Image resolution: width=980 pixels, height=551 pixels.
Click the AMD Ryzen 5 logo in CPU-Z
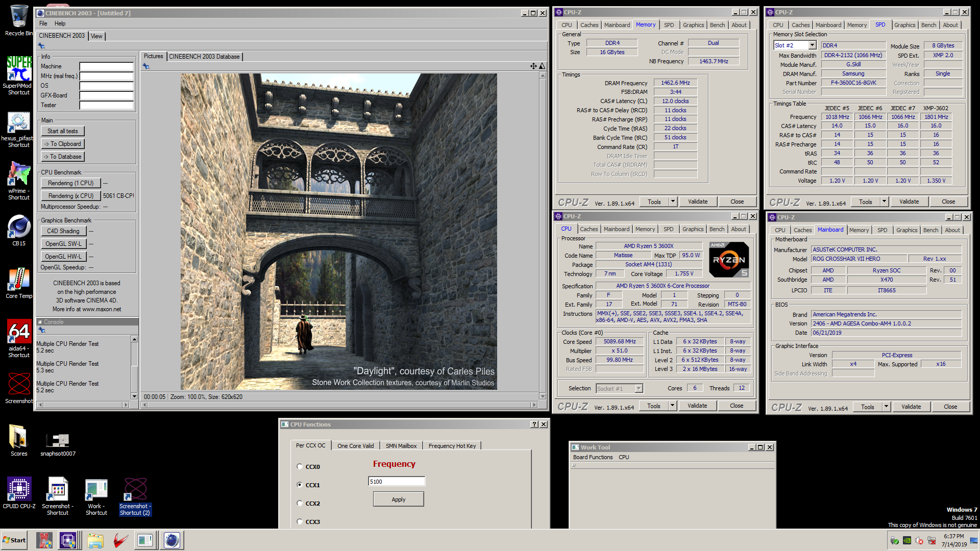pos(729,260)
